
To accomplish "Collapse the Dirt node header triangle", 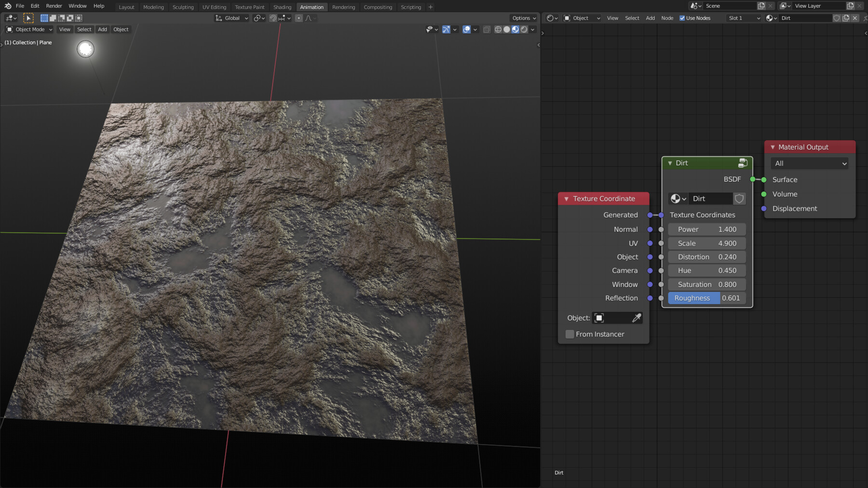I will 670,163.
